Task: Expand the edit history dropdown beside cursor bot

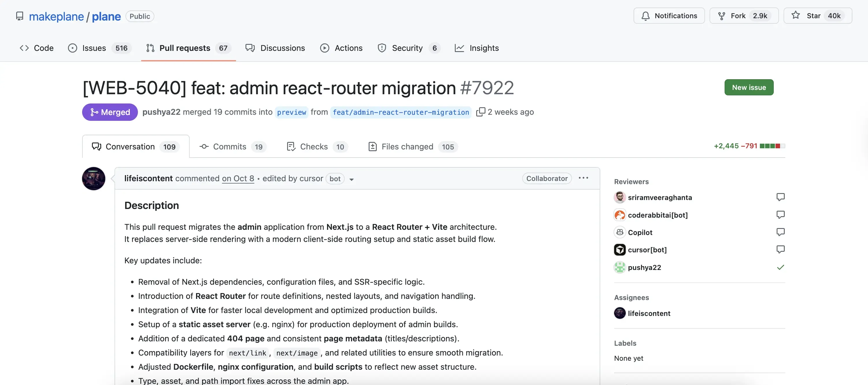Action: tap(351, 179)
